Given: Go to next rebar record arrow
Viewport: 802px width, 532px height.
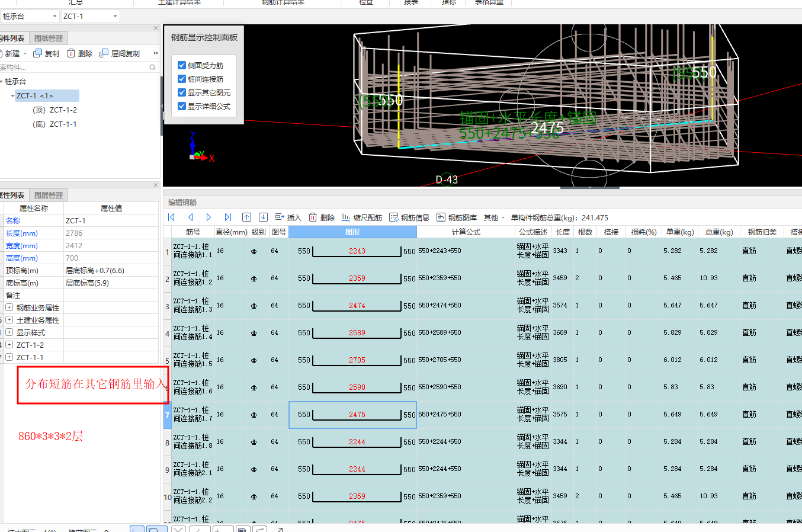Looking at the screenshot, I should pos(208,217).
